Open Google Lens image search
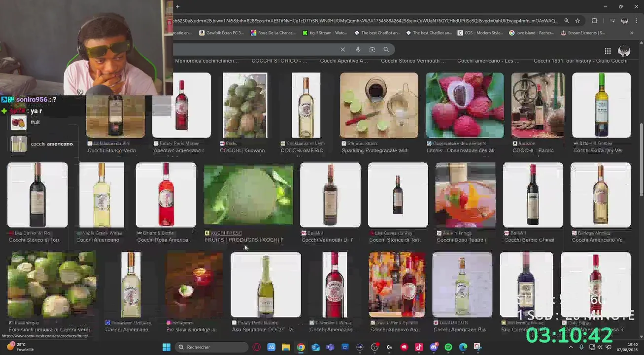The height and width of the screenshot is (355, 644). pos(372,49)
